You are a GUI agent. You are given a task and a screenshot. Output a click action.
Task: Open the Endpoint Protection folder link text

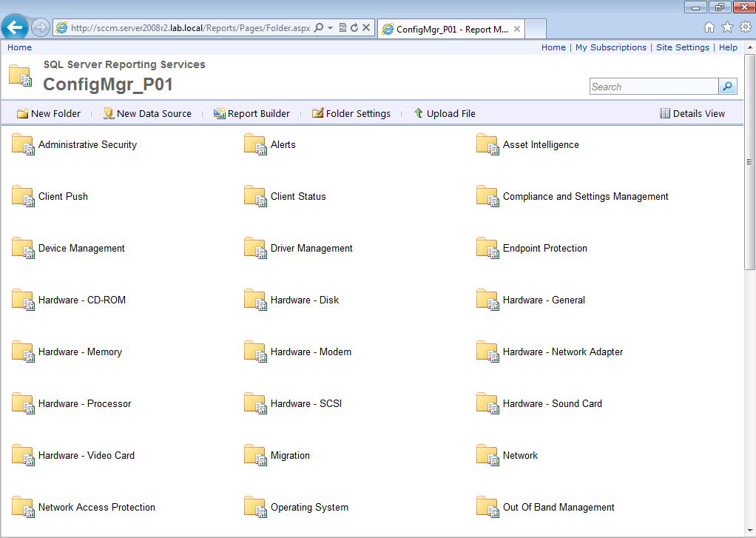pyautogui.click(x=545, y=248)
